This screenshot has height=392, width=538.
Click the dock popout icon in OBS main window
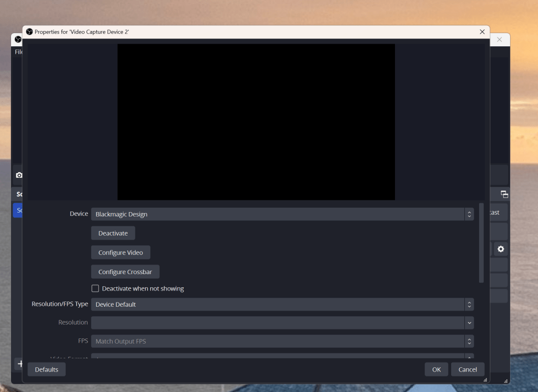504,194
